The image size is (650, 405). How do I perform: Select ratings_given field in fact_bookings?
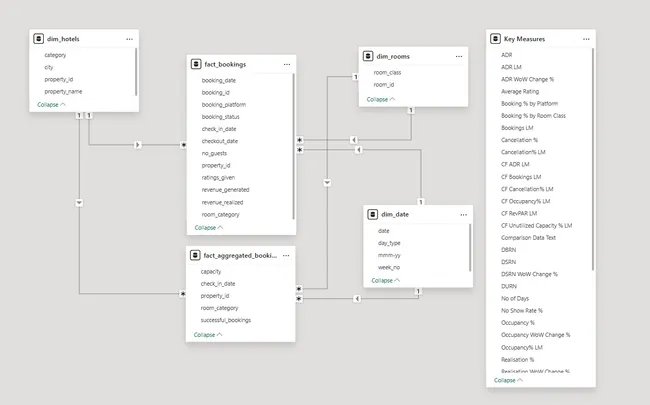(218, 178)
